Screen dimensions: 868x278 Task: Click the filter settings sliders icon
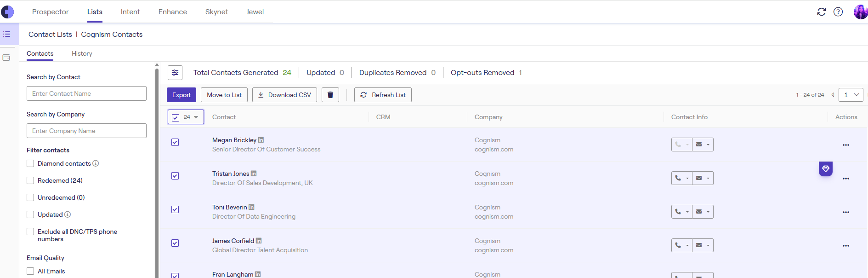[175, 73]
